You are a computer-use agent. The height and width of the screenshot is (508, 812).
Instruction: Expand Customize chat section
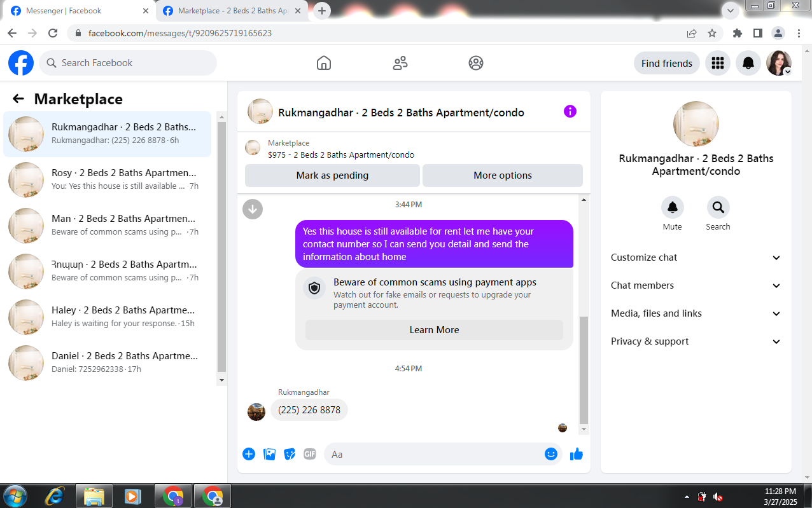coord(696,257)
